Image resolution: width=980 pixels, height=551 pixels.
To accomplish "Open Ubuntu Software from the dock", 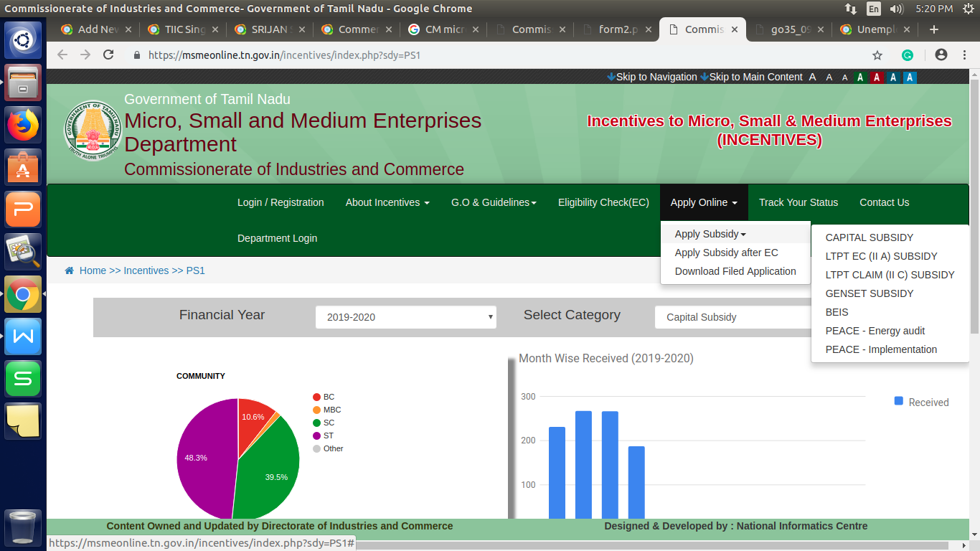I will tap(23, 167).
